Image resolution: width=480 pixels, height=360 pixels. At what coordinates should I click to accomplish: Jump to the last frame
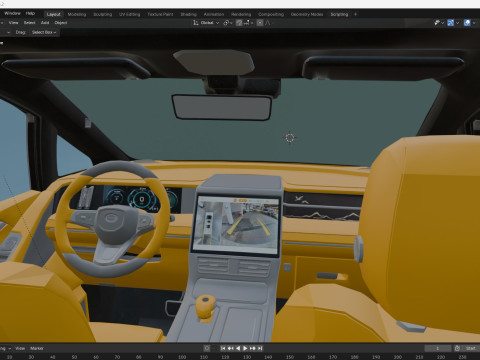(x=260, y=348)
